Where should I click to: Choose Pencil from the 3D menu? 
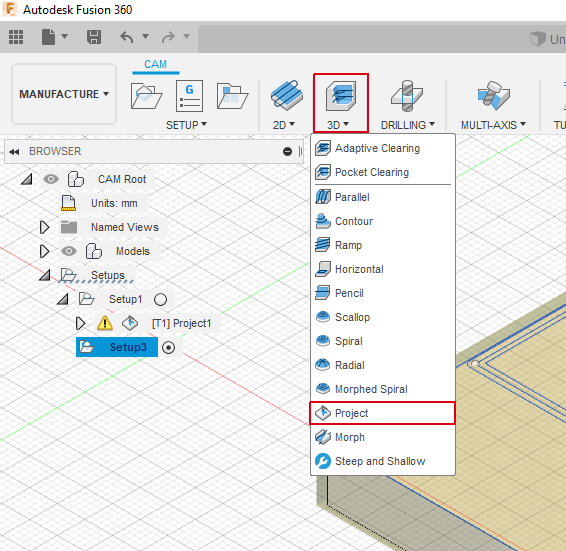click(x=383, y=293)
